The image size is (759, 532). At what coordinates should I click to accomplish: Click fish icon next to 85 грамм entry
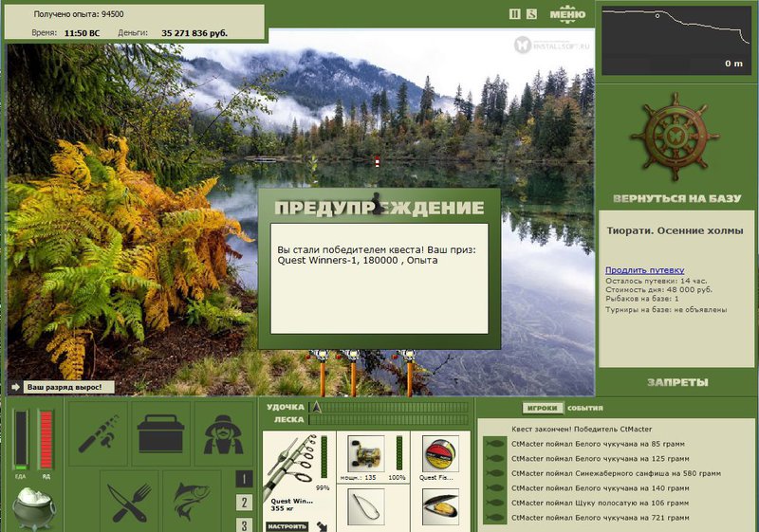coord(494,444)
